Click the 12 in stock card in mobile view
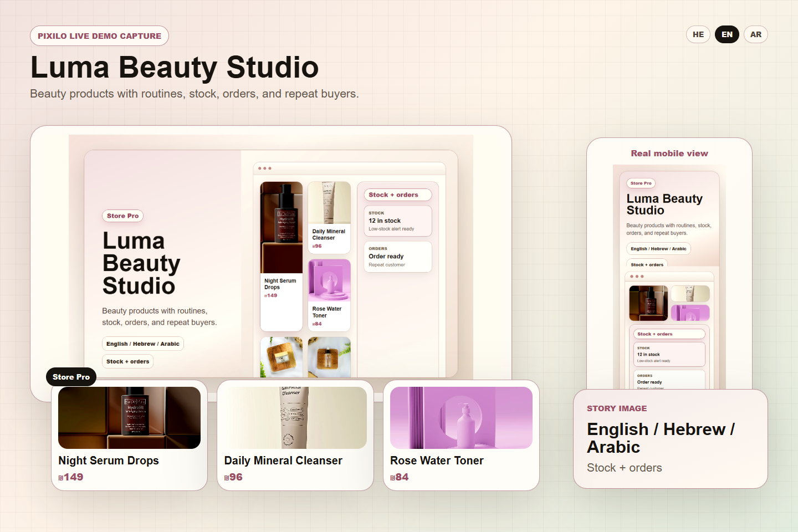 tap(669, 354)
